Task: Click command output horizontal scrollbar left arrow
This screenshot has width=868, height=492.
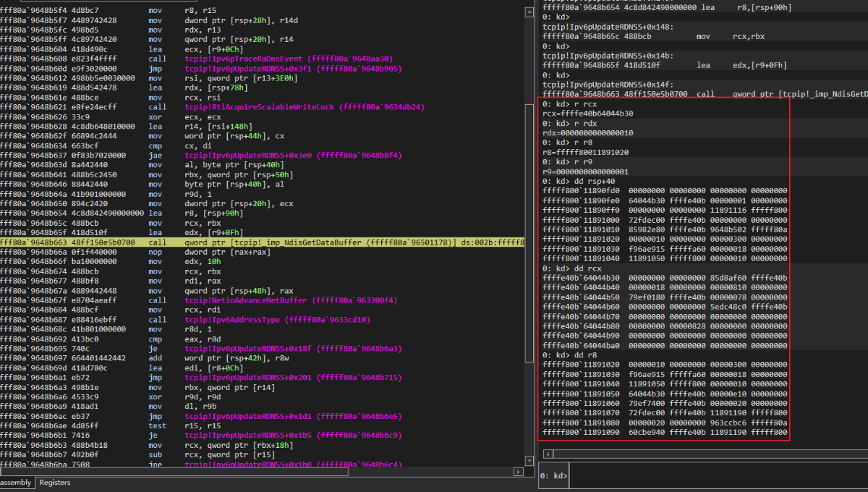Action: click(x=548, y=453)
